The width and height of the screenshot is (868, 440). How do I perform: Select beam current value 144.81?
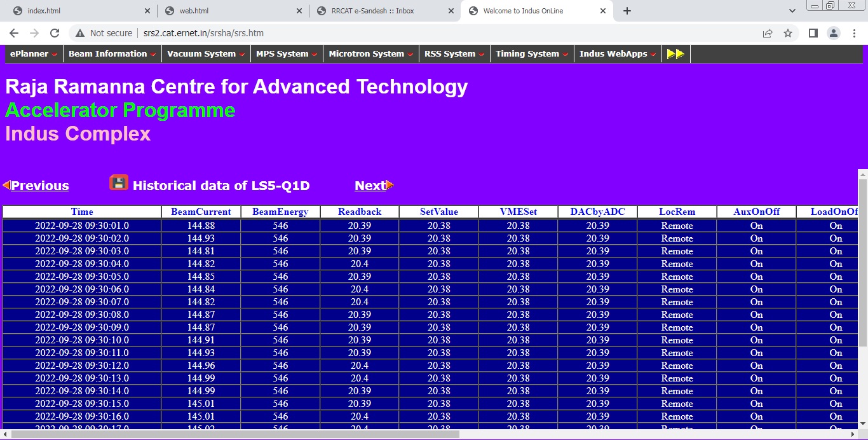click(x=201, y=251)
